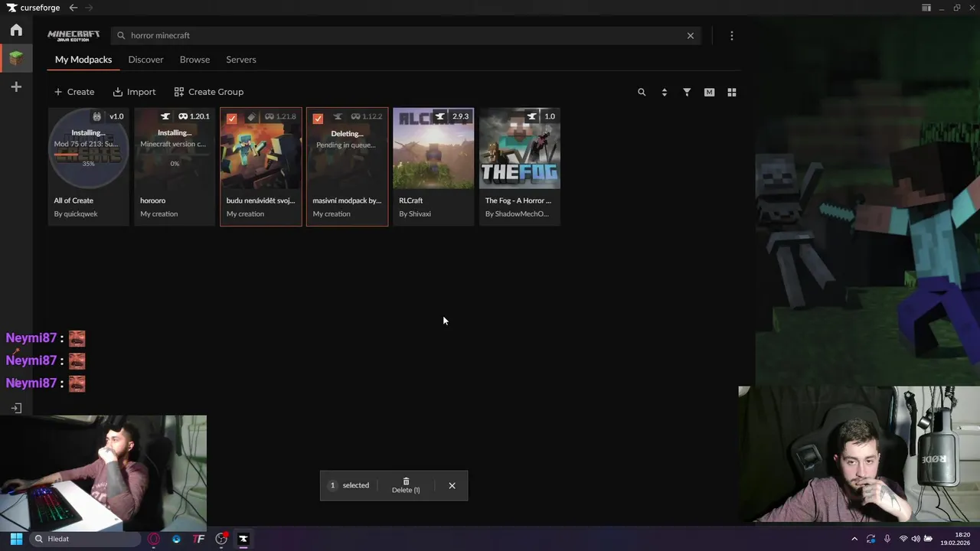The height and width of the screenshot is (551, 980).
Task: Click the 'By Shivaxi' author text
Action: (415, 214)
